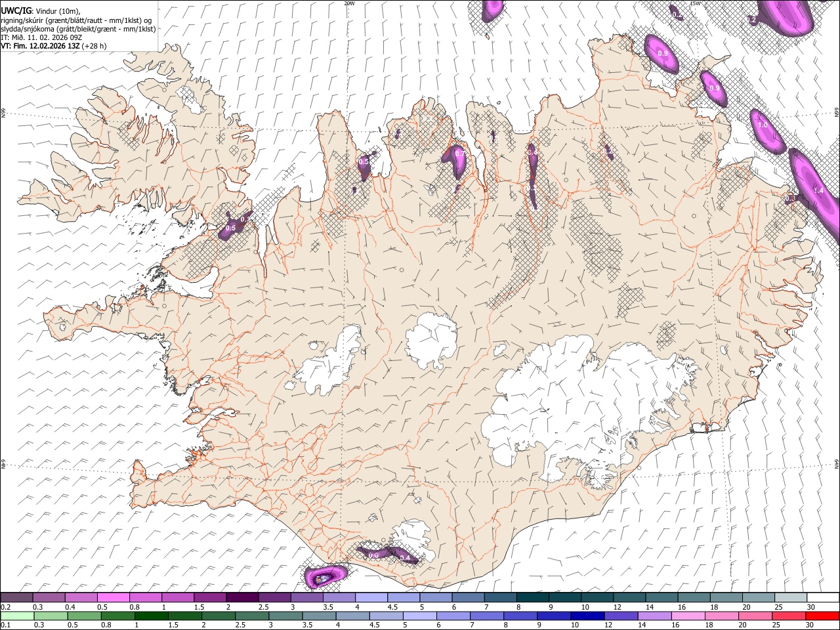840x630 pixels.
Task: Select lower legend blue swatch at 8
Action: (520, 616)
